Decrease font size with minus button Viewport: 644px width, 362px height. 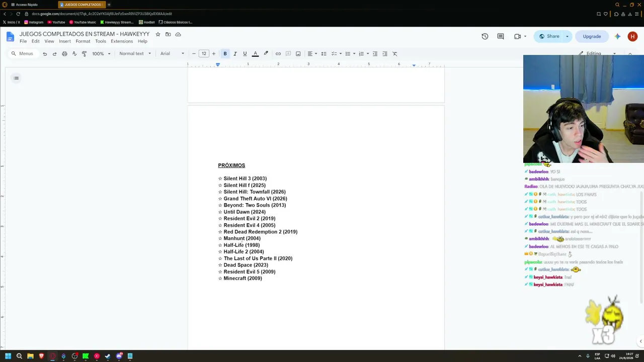(194, 54)
